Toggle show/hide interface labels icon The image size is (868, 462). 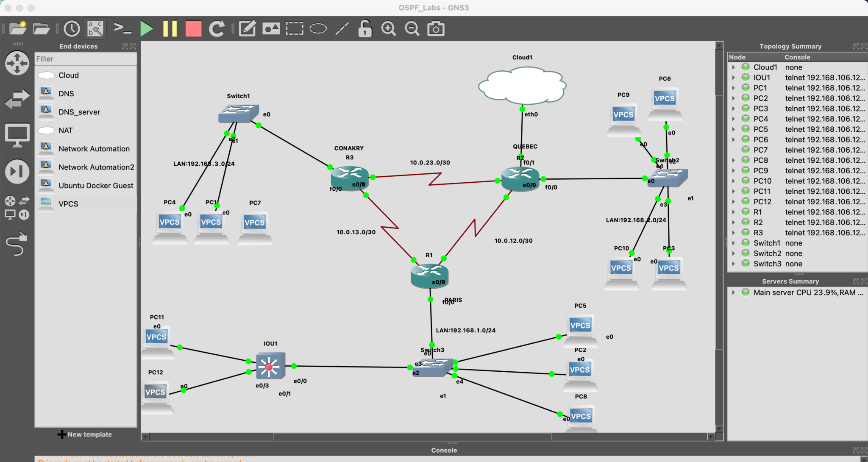(x=95, y=28)
